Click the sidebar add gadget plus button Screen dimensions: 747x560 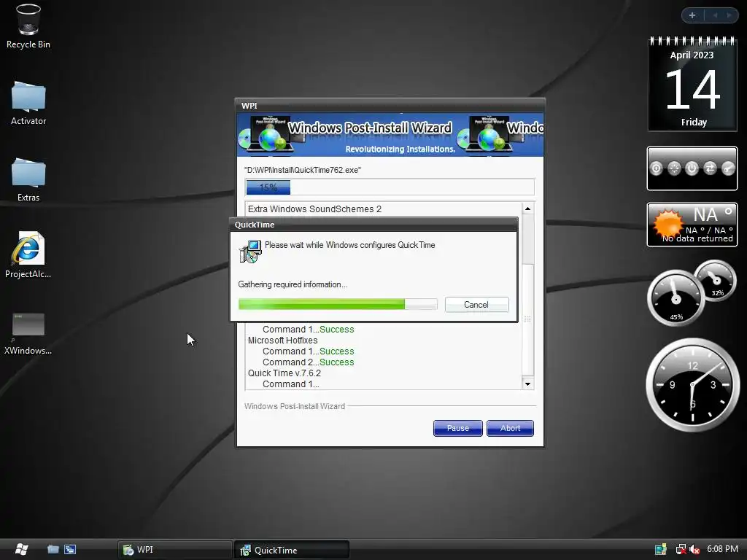(692, 15)
